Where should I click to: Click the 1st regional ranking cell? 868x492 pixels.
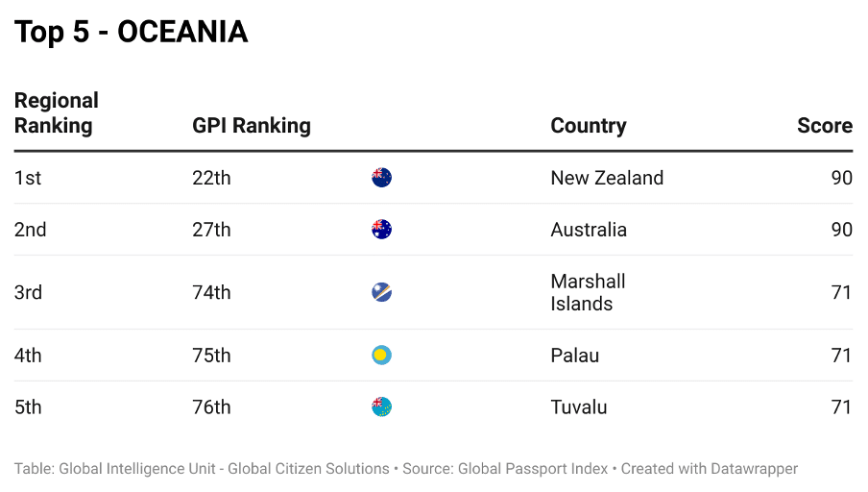click(x=28, y=178)
